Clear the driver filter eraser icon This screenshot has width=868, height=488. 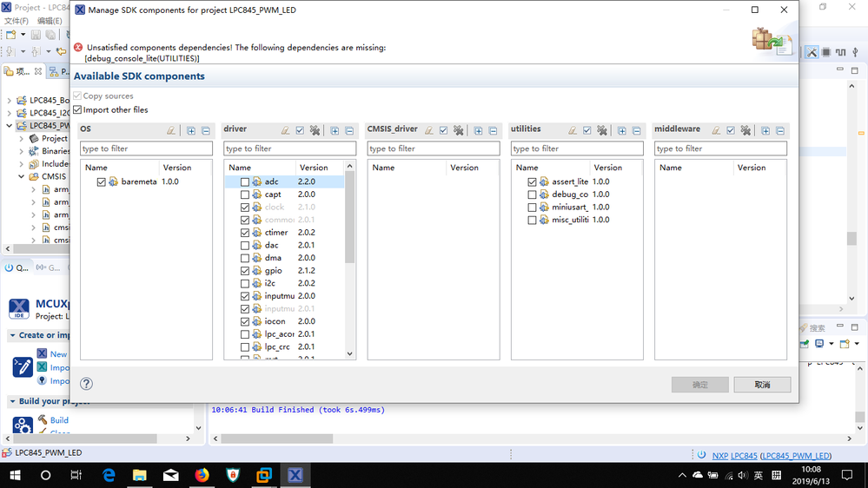(x=285, y=130)
